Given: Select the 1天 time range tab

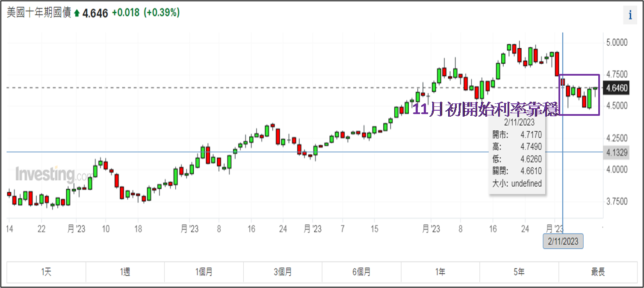Looking at the screenshot, I should tap(46, 272).
